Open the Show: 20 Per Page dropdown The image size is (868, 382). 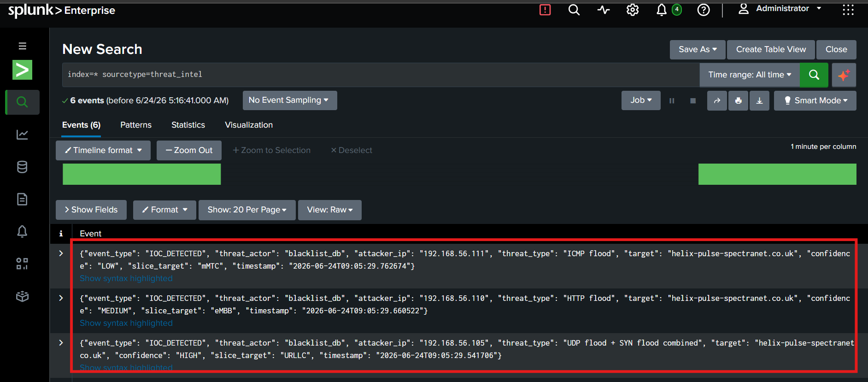[247, 210]
